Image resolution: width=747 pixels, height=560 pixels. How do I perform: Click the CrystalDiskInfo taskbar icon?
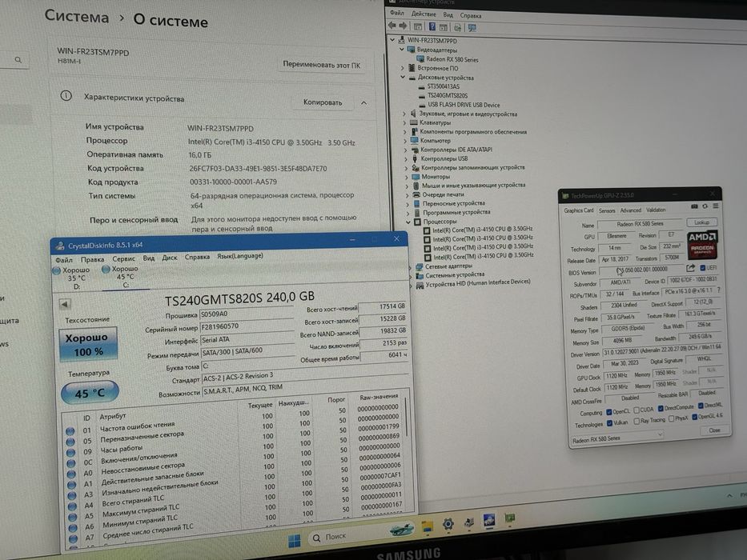(488, 519)
